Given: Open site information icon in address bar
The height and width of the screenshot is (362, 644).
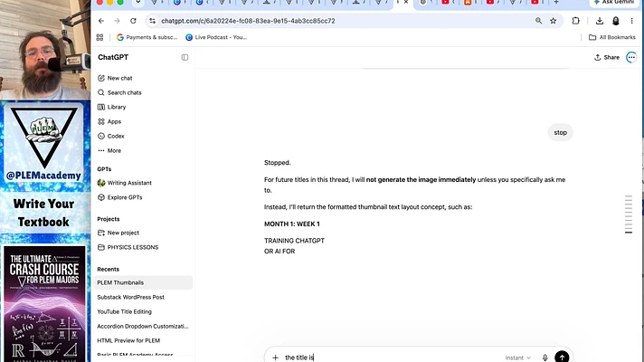Looking at the screenshot, I should pyautogui.click(x=152, y=21).
